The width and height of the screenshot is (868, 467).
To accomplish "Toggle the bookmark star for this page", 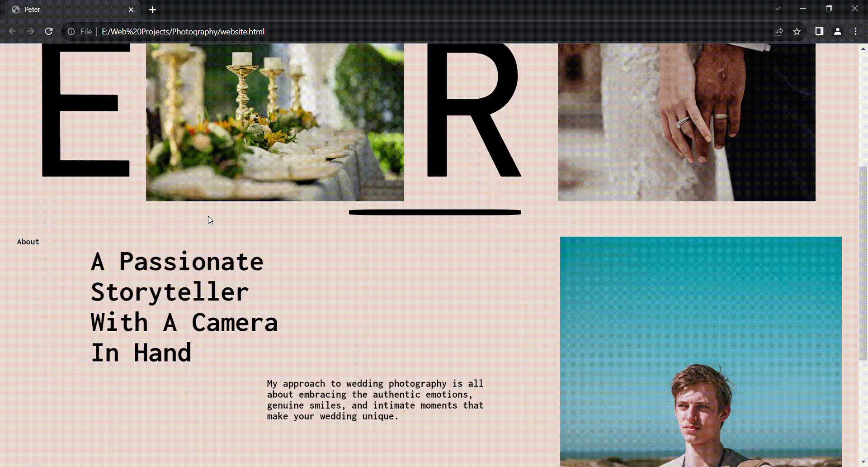I will [797, 31].
